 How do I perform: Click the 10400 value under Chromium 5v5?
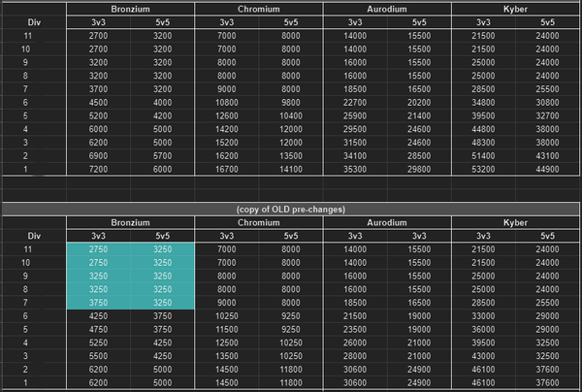(291, 115)
